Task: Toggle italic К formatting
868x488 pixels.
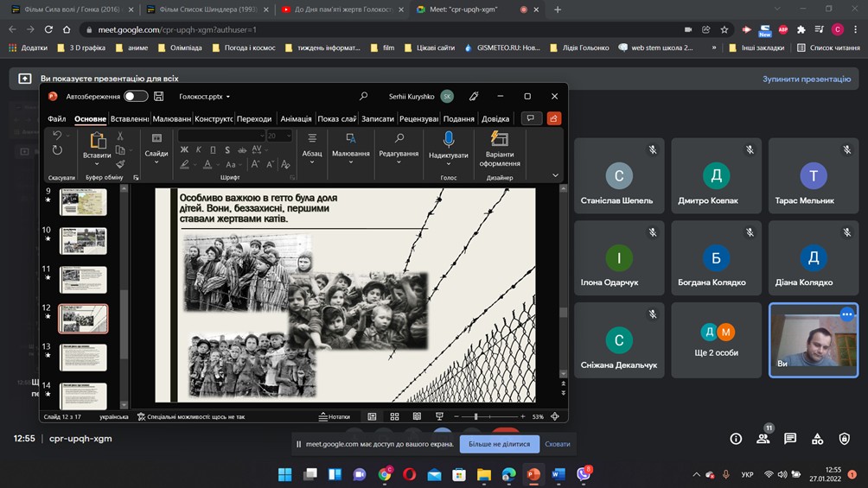Action: (x=199, y=150)
